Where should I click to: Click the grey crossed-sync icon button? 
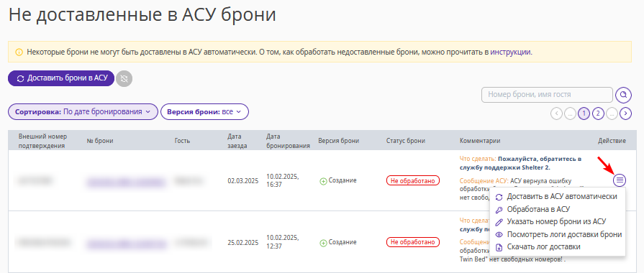pos(124,79)
